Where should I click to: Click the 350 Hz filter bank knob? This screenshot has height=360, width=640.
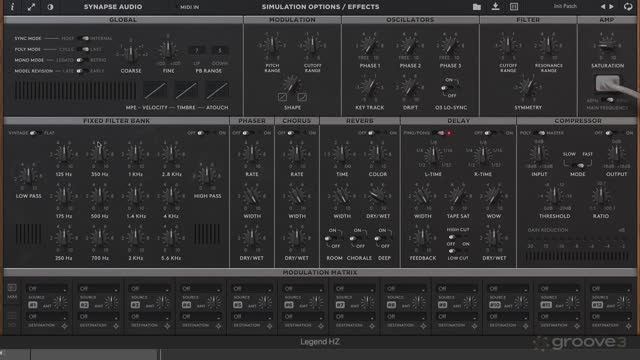100,154
